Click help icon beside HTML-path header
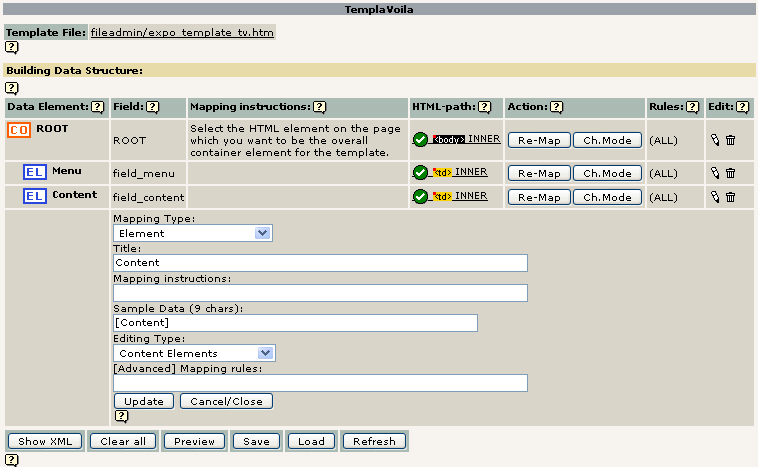This screenshot has height=467, width=758. pos(484,107)
